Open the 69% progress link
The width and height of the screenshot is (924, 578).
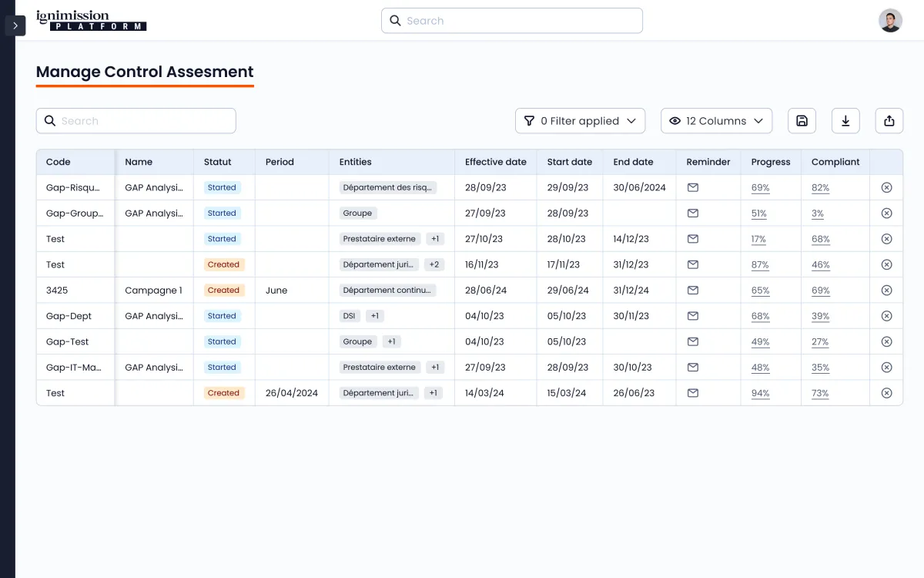(760, 187)
